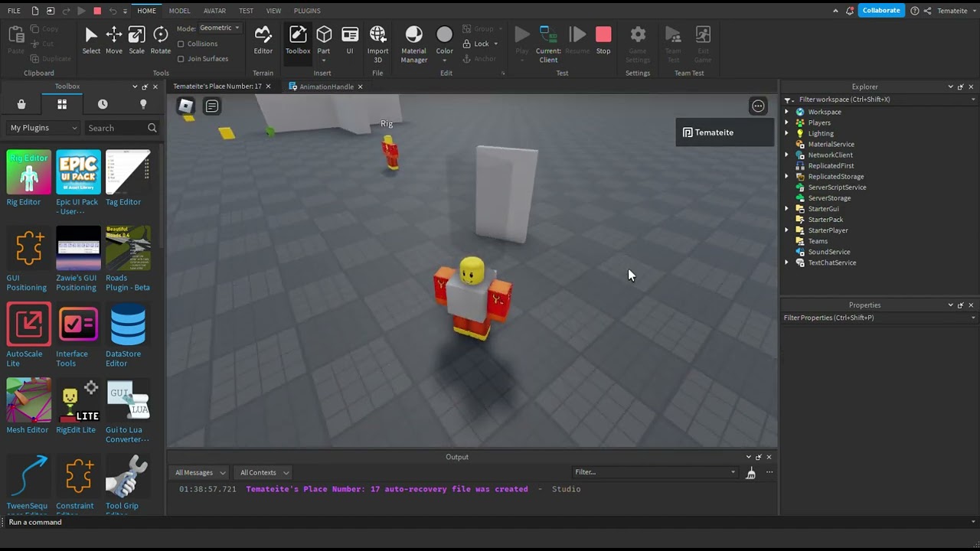This screenshot has height=551, width=980.
Task: Open the All Messages filter dropdown
Action: 200,472
